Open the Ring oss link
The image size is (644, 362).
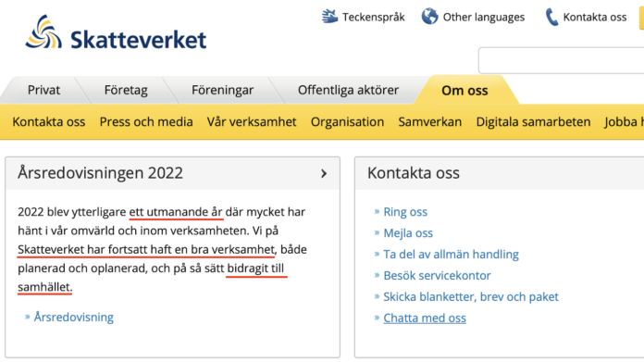tap(405, 212)
